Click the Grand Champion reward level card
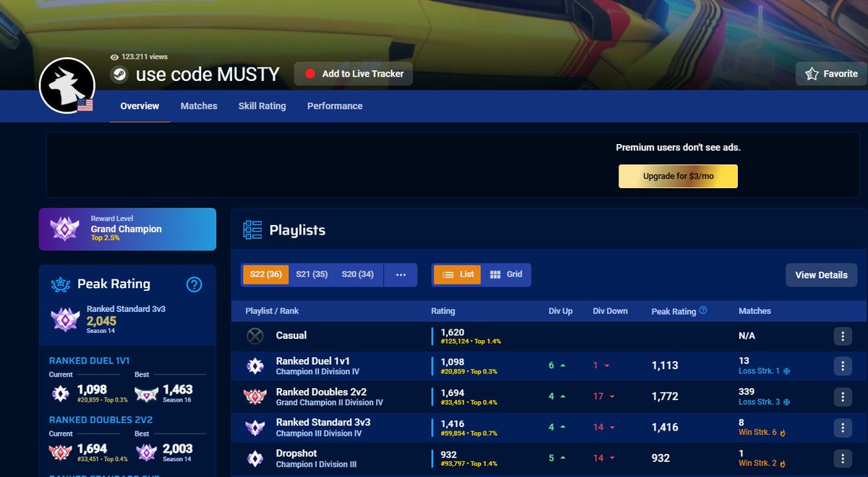 coord(127,229)
